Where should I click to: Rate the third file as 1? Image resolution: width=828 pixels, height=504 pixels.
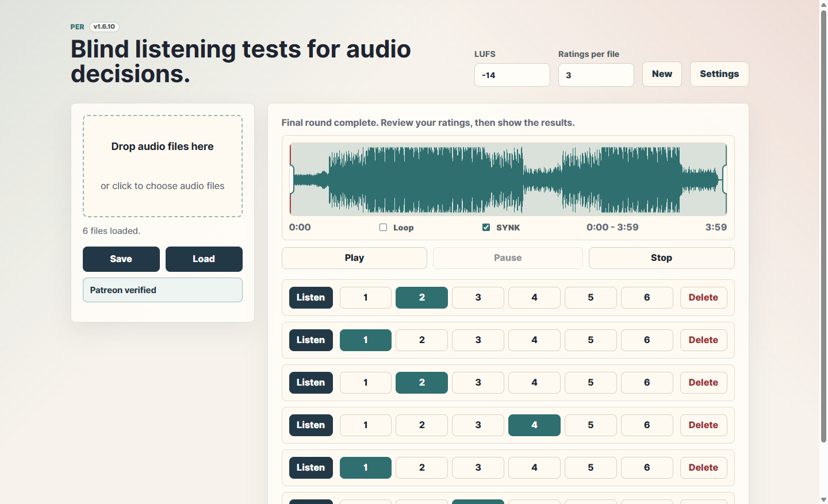coord(366,383)
